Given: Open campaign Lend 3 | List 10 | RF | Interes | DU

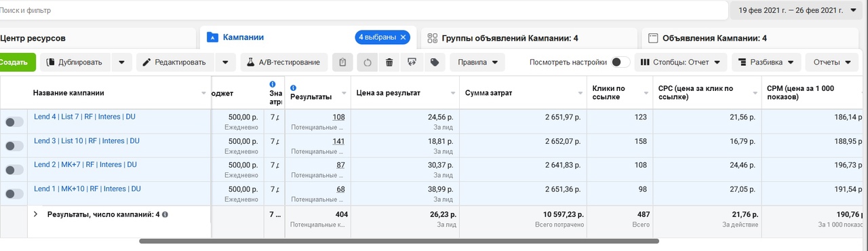Looking at the screenshot, I should (87, 140).
